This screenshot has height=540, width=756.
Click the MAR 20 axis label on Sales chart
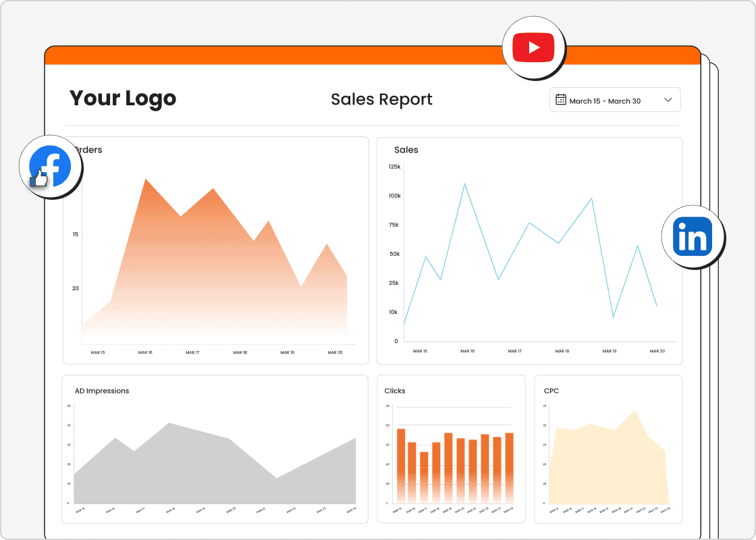656,351
